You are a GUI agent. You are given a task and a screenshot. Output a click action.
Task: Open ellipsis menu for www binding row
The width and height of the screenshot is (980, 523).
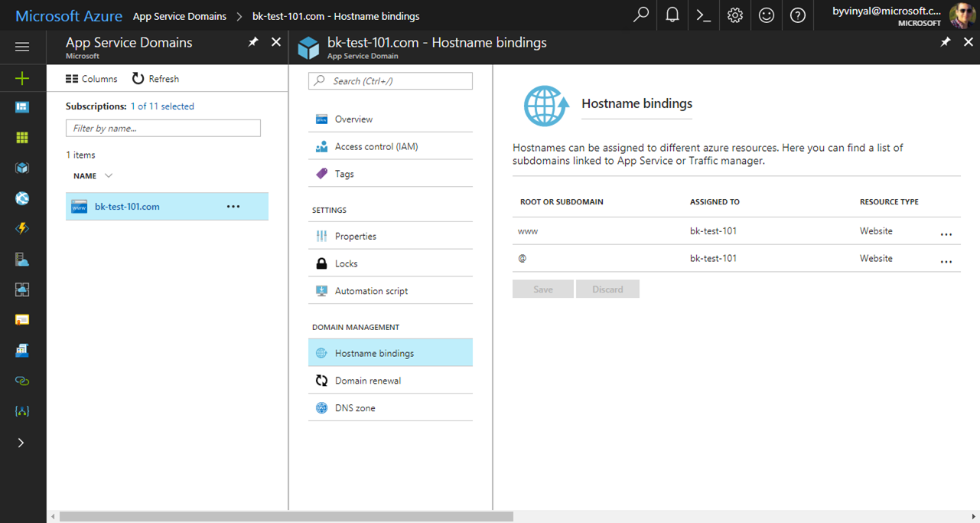pos(946,234)
